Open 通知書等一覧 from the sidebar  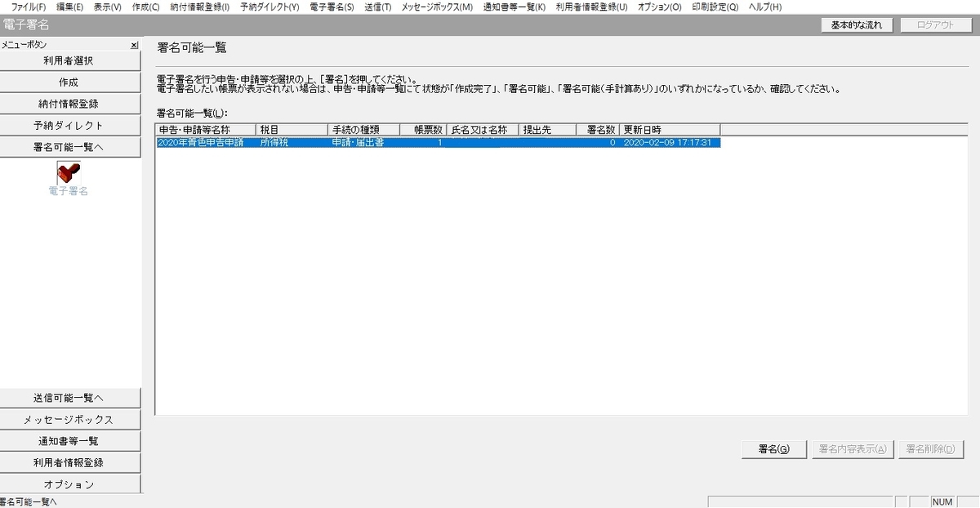pos(69,442)
